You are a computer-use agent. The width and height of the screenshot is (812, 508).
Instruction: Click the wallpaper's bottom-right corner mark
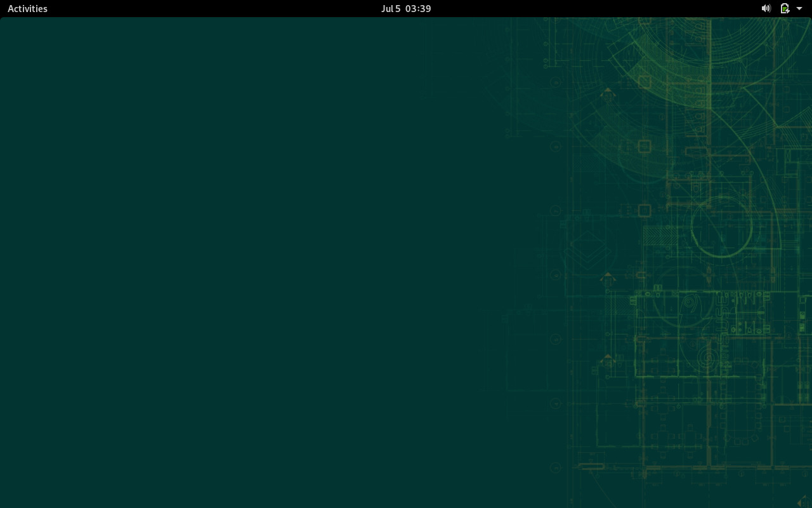[802, 502]
